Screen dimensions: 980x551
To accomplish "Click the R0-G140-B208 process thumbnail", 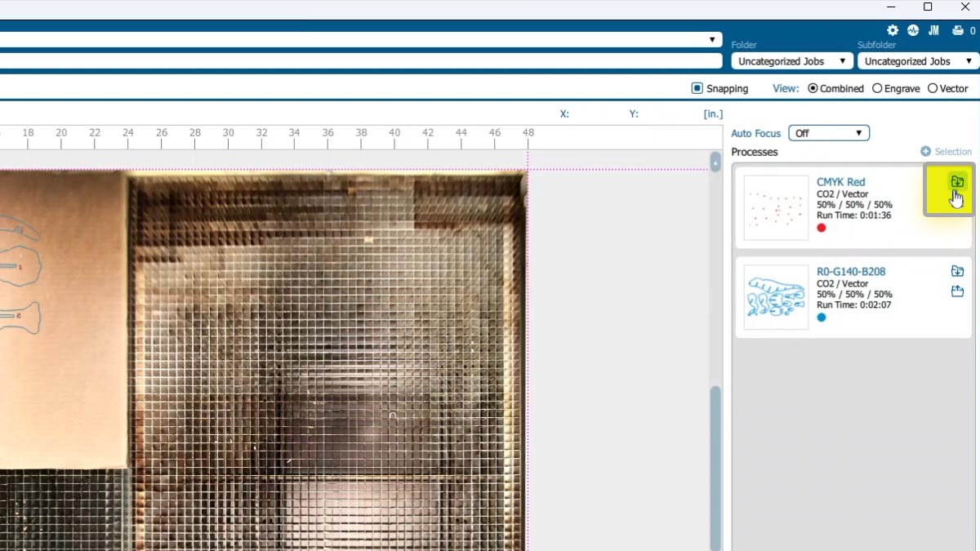I will 776,297.
